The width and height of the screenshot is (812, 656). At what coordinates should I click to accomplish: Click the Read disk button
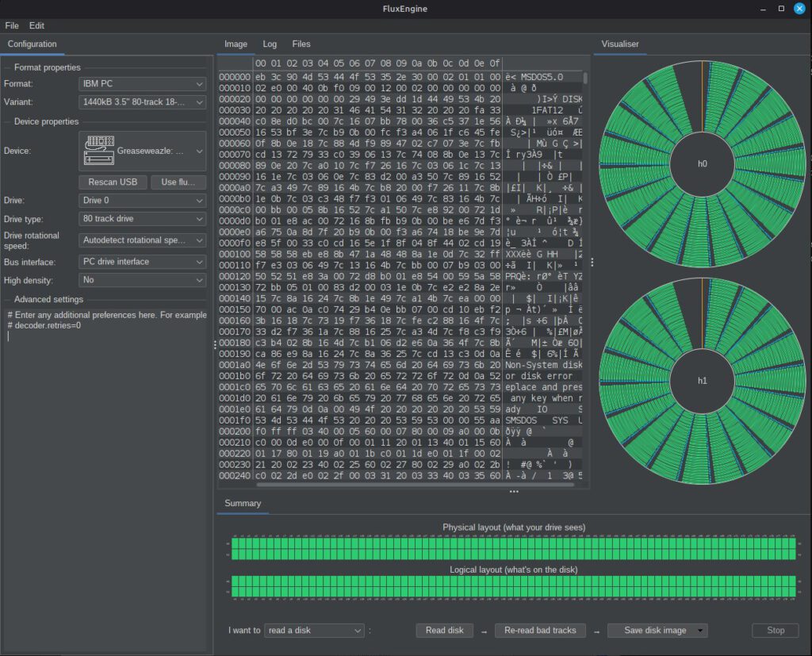pyautogui.click(x=444, y=630)
